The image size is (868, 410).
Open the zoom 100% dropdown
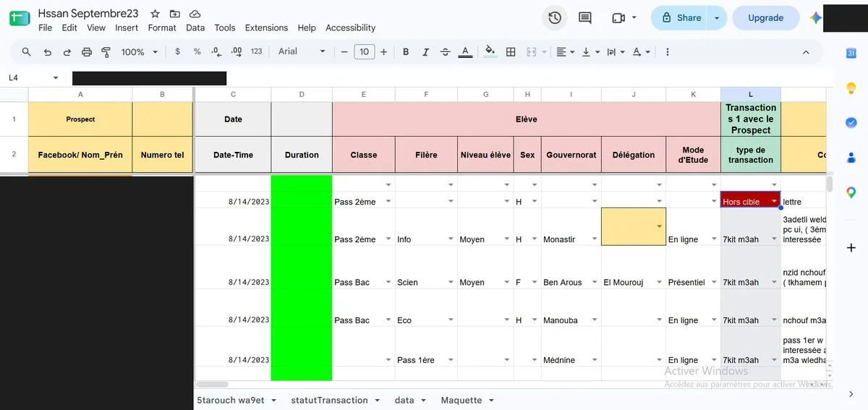(x=140, y=52)
